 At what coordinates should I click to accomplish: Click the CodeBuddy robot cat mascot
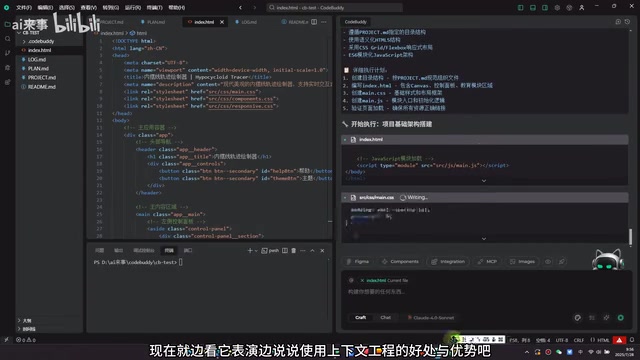coord(608,260)
